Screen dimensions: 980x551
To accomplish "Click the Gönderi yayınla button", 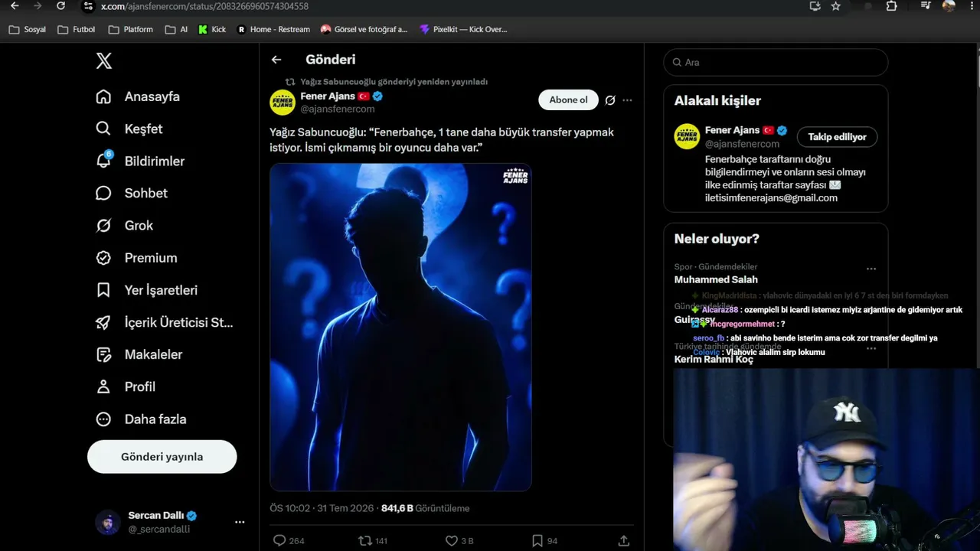I will 162,457.
